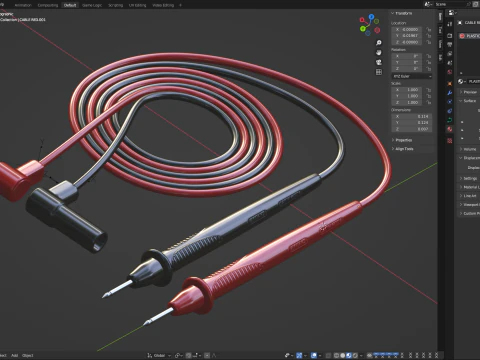The height and width of the screenshot is (360, 480).
Task: Expand the material Volume panel
Action: pyautogui.click(x=468, y=149)
